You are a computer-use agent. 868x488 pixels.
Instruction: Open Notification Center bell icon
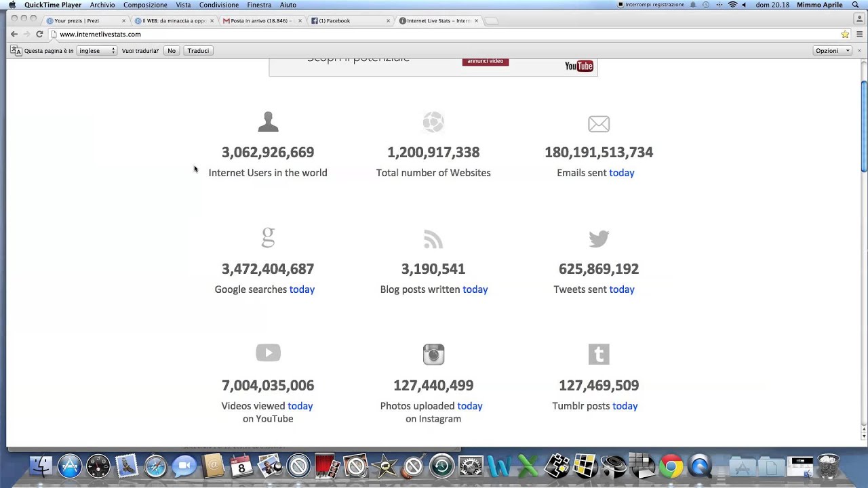tap(693, 5)
